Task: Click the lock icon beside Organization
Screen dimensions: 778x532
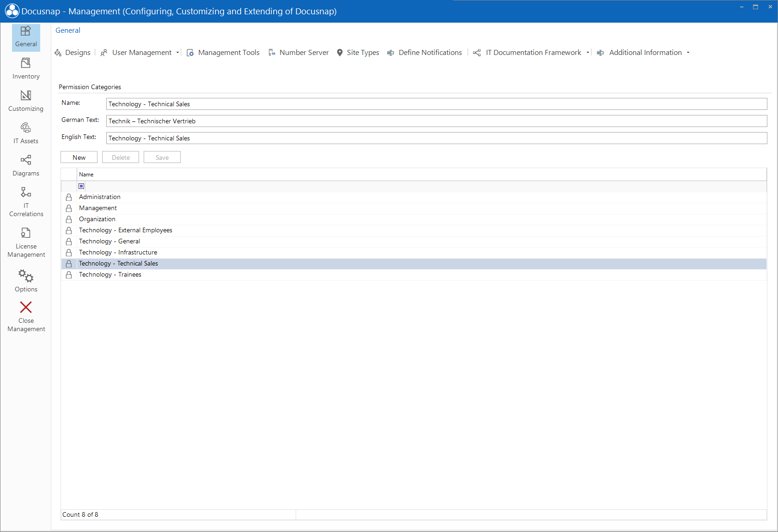Action: (x=69, y=219)
